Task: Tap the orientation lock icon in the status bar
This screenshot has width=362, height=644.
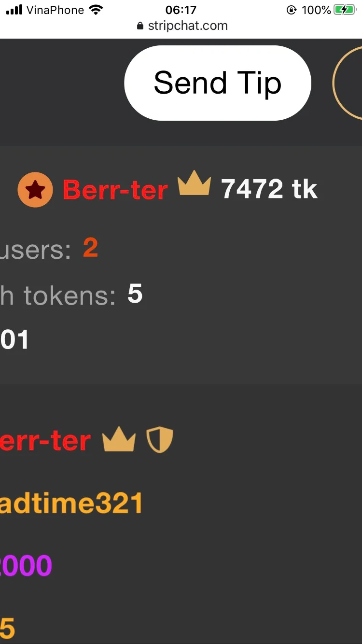Action: tap(291, 10)
